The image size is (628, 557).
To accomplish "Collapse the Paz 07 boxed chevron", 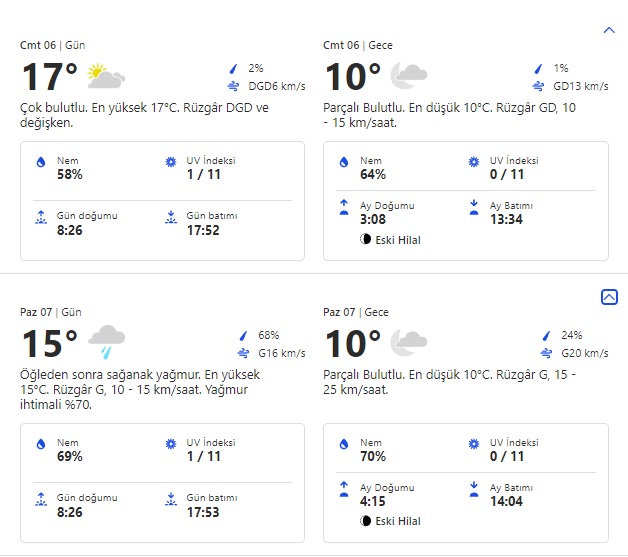I will 609,297.
